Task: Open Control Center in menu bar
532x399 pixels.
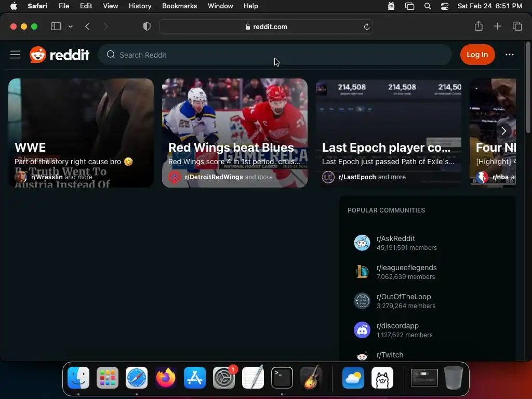Action: pos(445,6)
